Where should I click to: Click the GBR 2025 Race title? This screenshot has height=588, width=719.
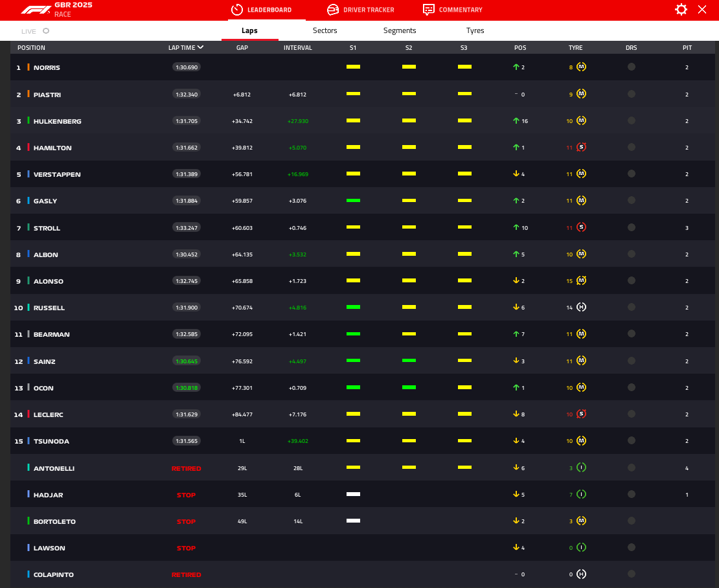73,10
